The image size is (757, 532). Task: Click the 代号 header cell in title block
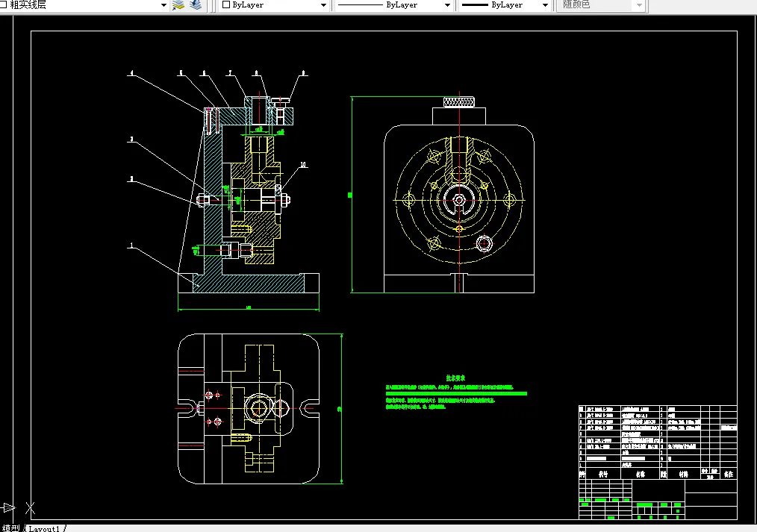pos(603,474)
